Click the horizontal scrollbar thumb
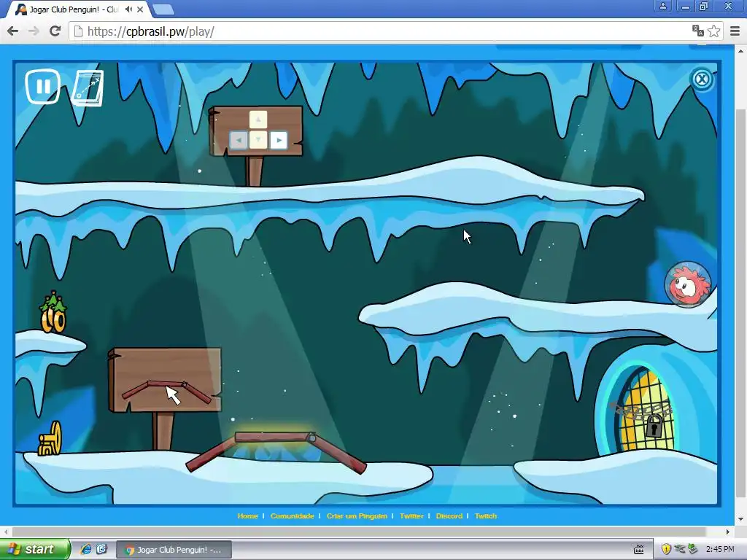Screen dimensions: 747x560 pos(359,532)
